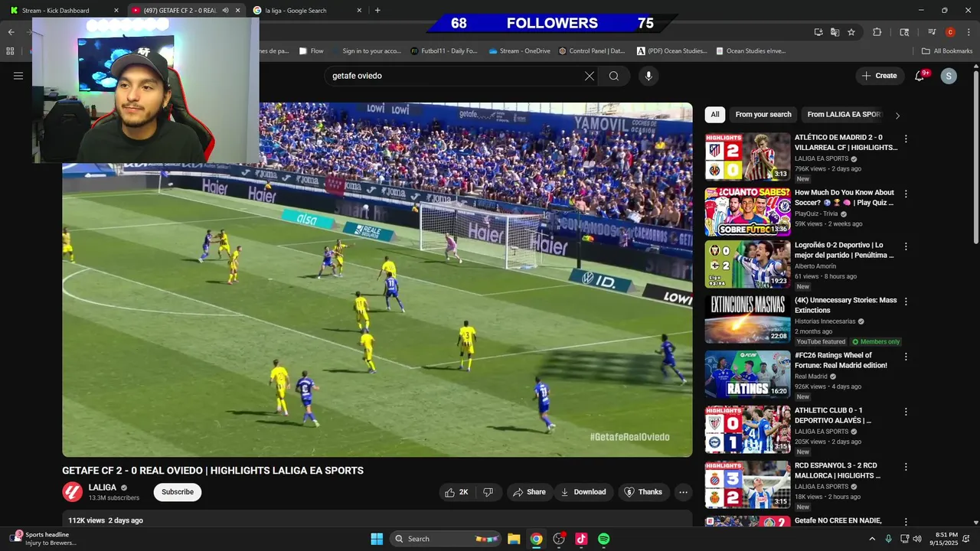Open Atlético de Madrid 2-0 Villarreal thumbnail
Screen dimensions: 980x551
(747, 157)
